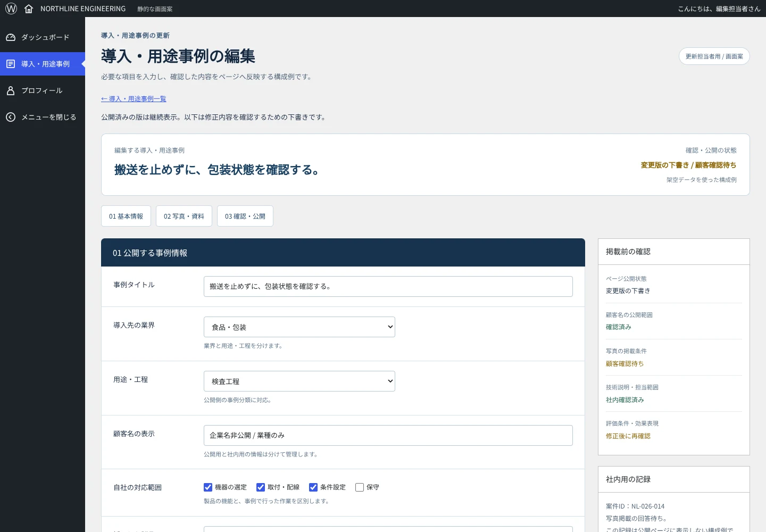Enable the 保守 checkbox
The width and height of the screenshot is (766, 532).
click(x=360, y=487)
